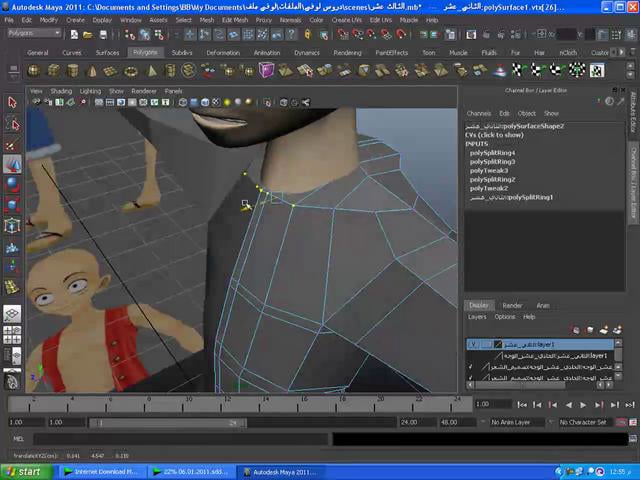
Task: Select the cone manipulator tool in toolbox
Action: (12, 164)
